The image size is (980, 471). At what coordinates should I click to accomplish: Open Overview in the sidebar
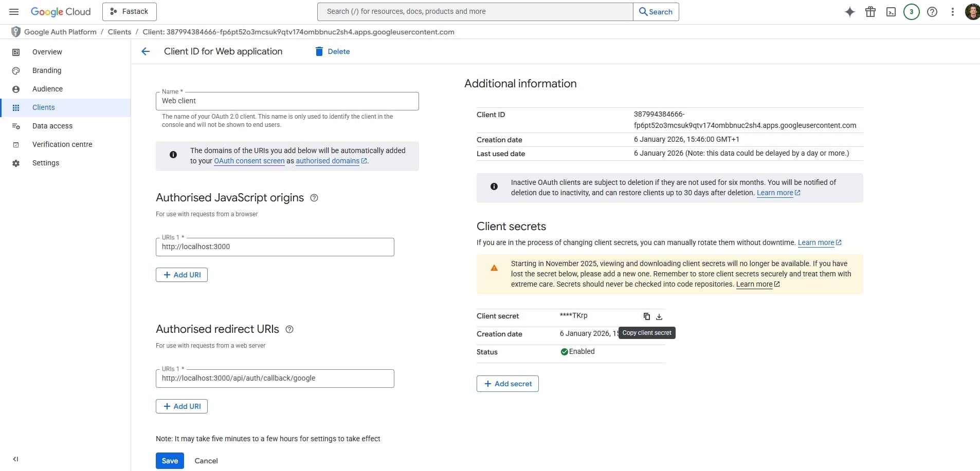tap(65, 52)
